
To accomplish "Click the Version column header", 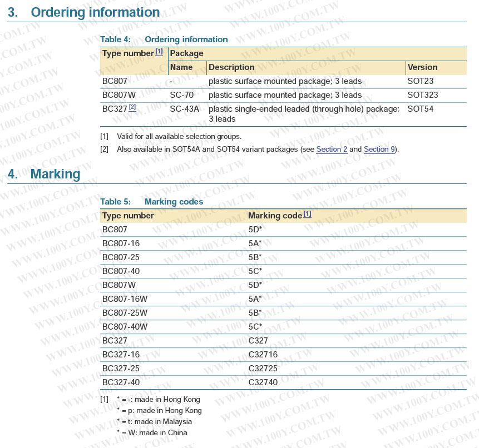I will [x=422, y=67].
